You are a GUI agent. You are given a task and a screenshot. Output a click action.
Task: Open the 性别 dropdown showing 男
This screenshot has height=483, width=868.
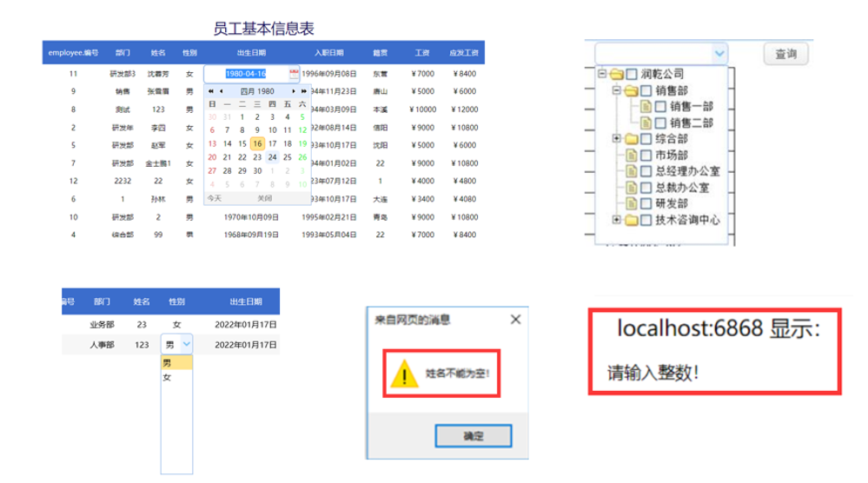pyautogui.click(x=186, y=345)
